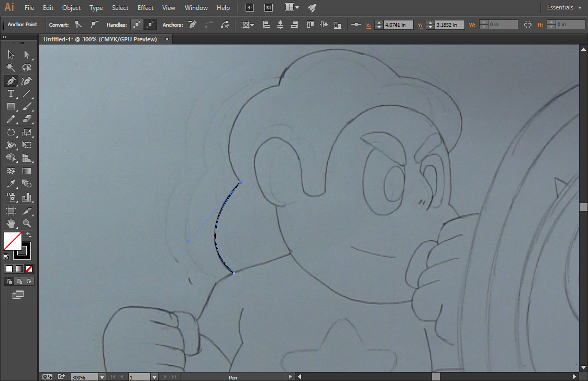
Task: Expand the artboard navigation dropdown
Action: [x=154, y=377]
